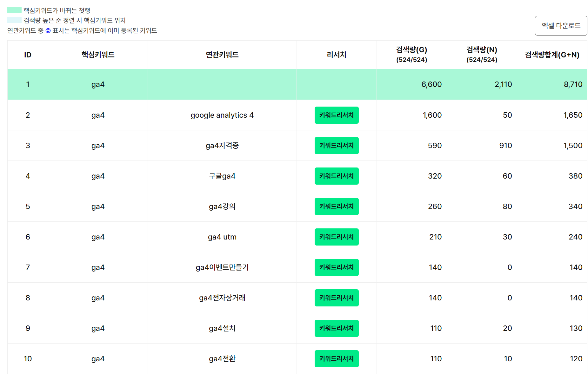
Task: Click the ga4설치 keyword cell
Action: click(222, 328)
